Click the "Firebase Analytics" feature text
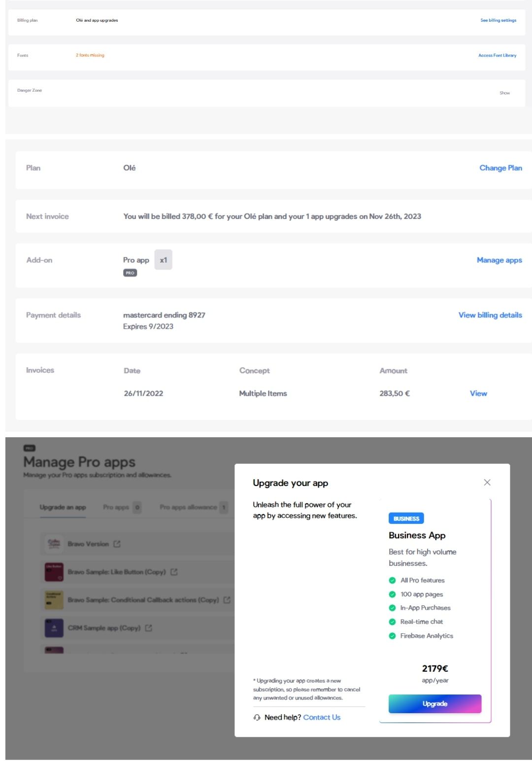 [x=427, y=636]
